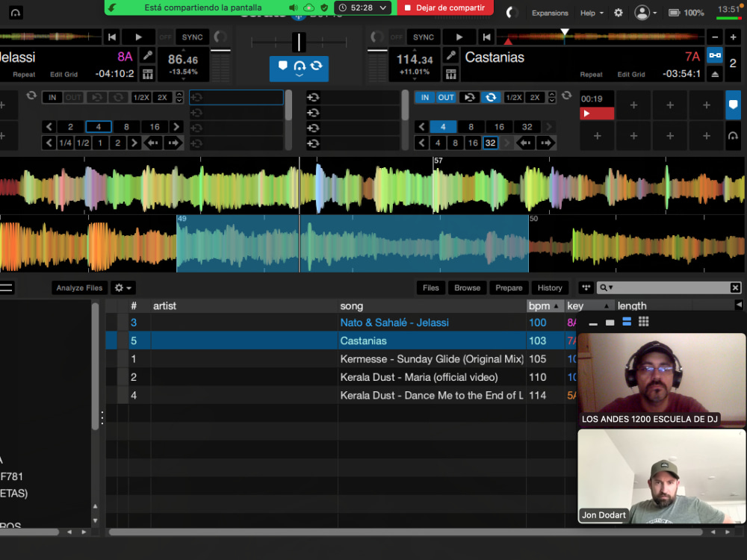
Task: Open the search magnifier filter dropdown
Action: (607, 287)
